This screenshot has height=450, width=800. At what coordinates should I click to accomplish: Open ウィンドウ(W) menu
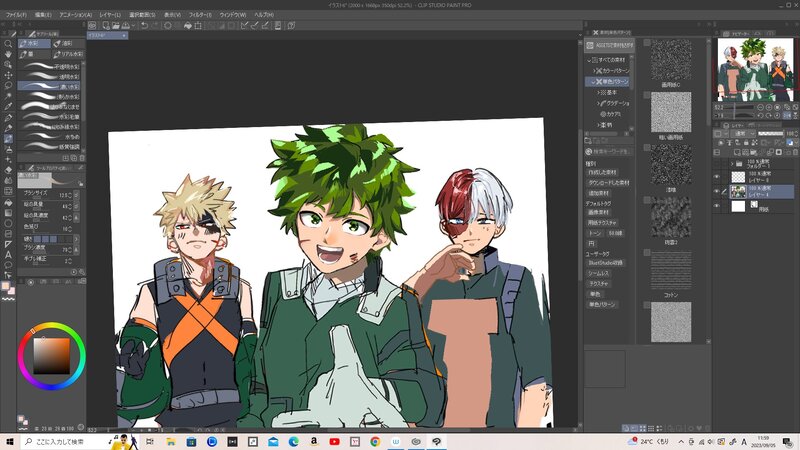coord(233,15)
